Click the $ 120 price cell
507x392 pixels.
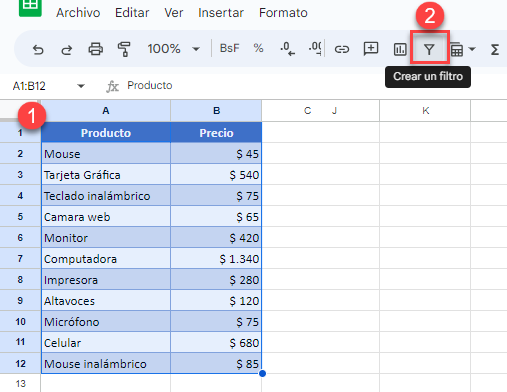point(216,301)
